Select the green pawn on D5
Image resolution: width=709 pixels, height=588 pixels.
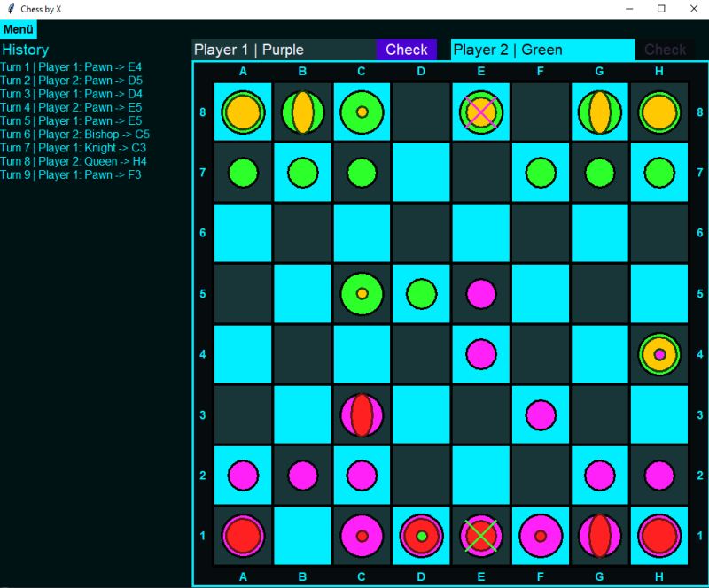(422, 295)
